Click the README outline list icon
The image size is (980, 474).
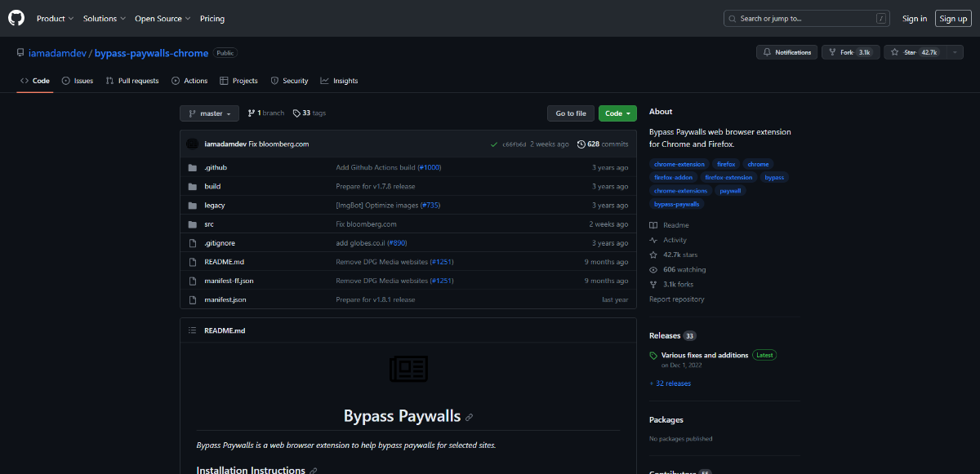coord(193,330)
